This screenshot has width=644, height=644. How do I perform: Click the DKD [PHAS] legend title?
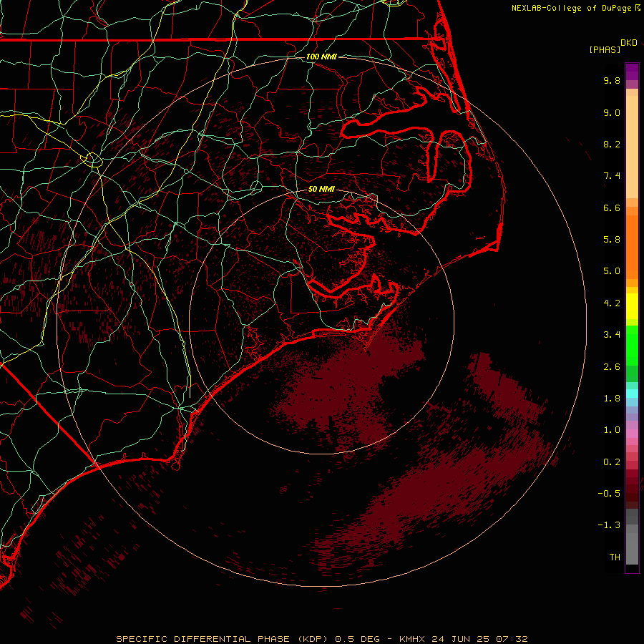pos(613,47)
